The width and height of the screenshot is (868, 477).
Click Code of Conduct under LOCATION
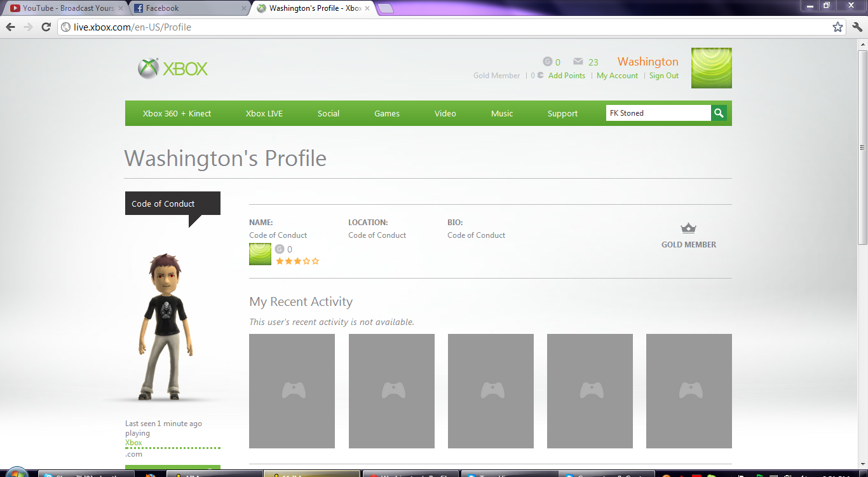pos(377,235)
